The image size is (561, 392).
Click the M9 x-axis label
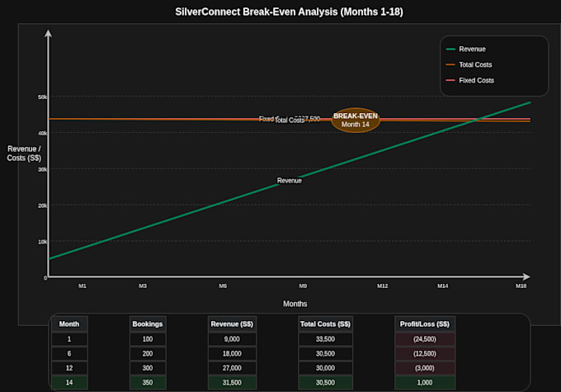(303, 286)
